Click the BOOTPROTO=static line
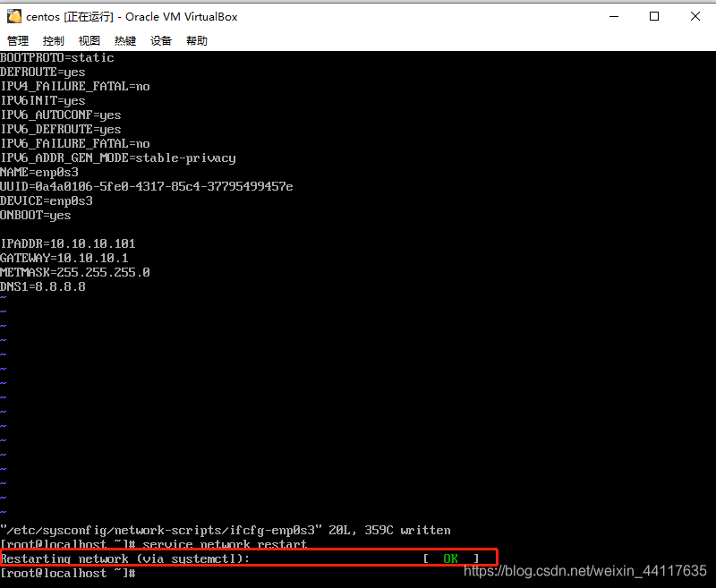716x588 pixels. [57, 57]
